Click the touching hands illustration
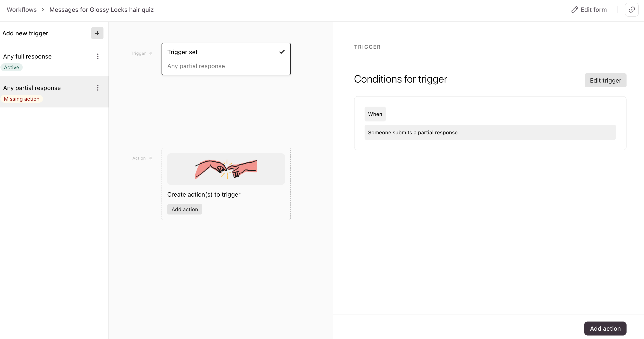The image size is (644, 339). click(x=226, y=169)
